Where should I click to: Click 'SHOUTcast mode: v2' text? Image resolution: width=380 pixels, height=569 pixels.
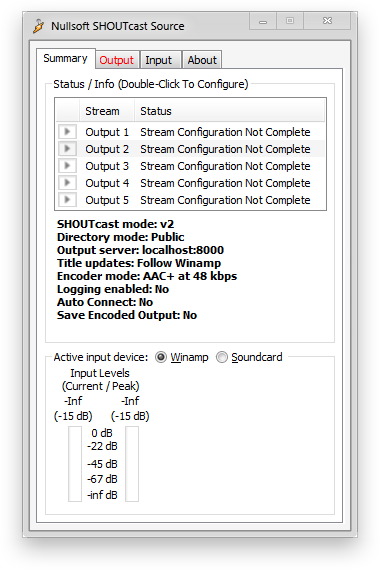tap(115, 224)
